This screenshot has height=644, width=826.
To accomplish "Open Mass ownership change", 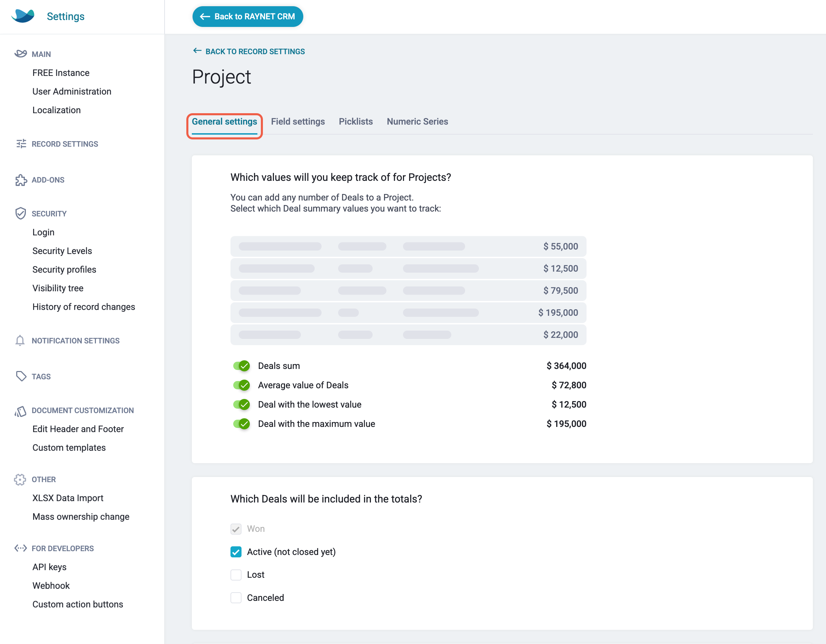I will click(x=81, y=517).
